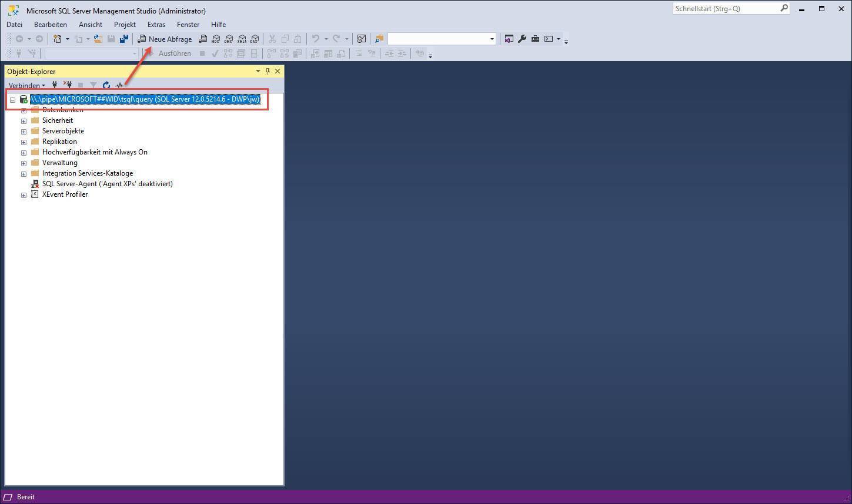
Task: Select SQL Server-Agent tree item
Action: 107,184
